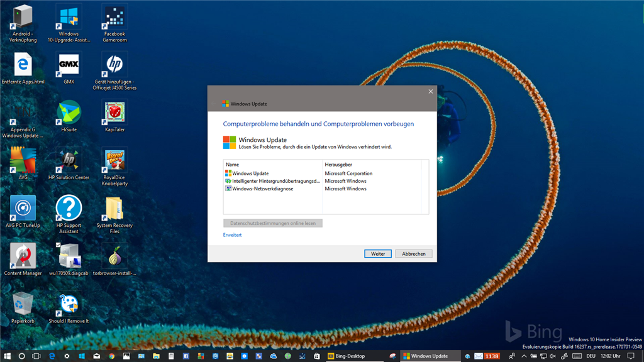This screenshot has height=362, width=644.
Task: Open File Explorer from the taskbar
Action: 156,356
